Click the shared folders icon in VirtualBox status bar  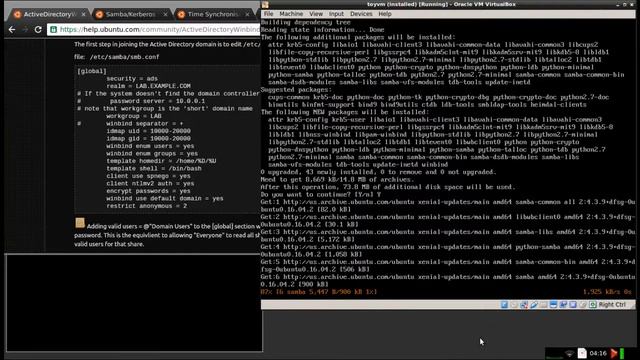(543, 304)
